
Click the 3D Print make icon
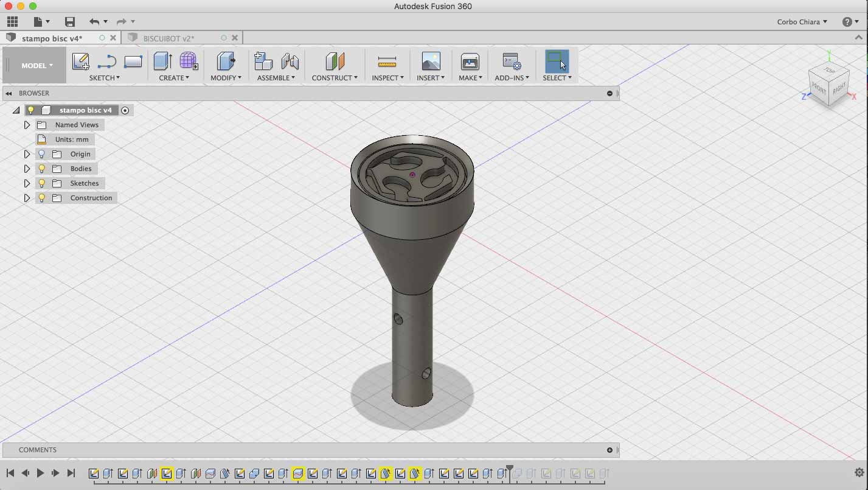[470, 61]
